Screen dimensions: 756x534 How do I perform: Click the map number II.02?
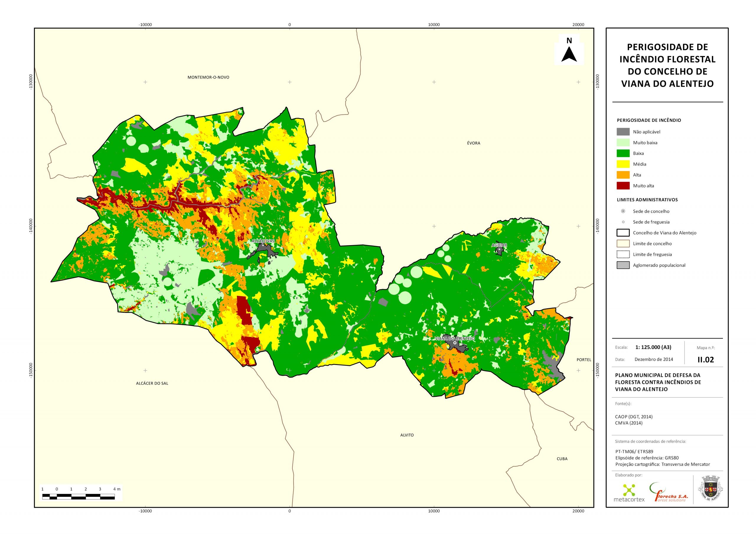pos(706,360)
